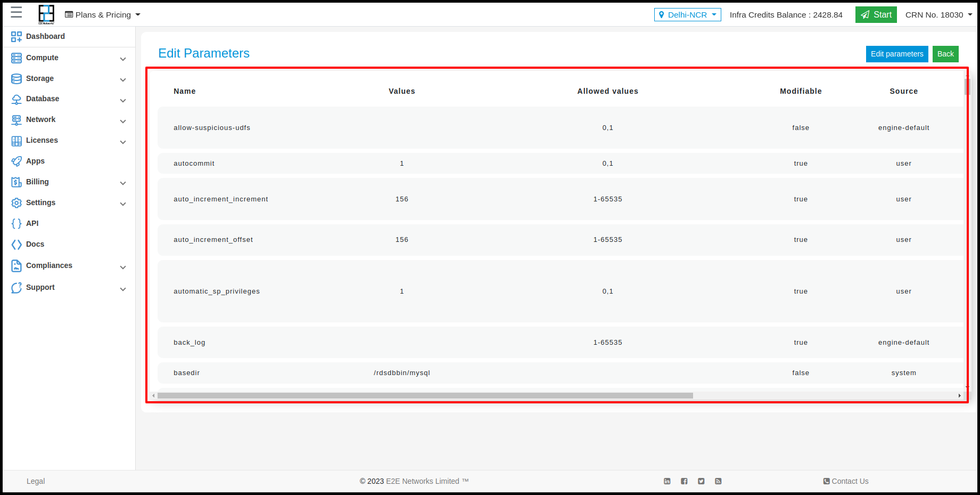Open the Plans & Pricing dropdown
This screenshot has width=980, height=495.
(103, 15)
